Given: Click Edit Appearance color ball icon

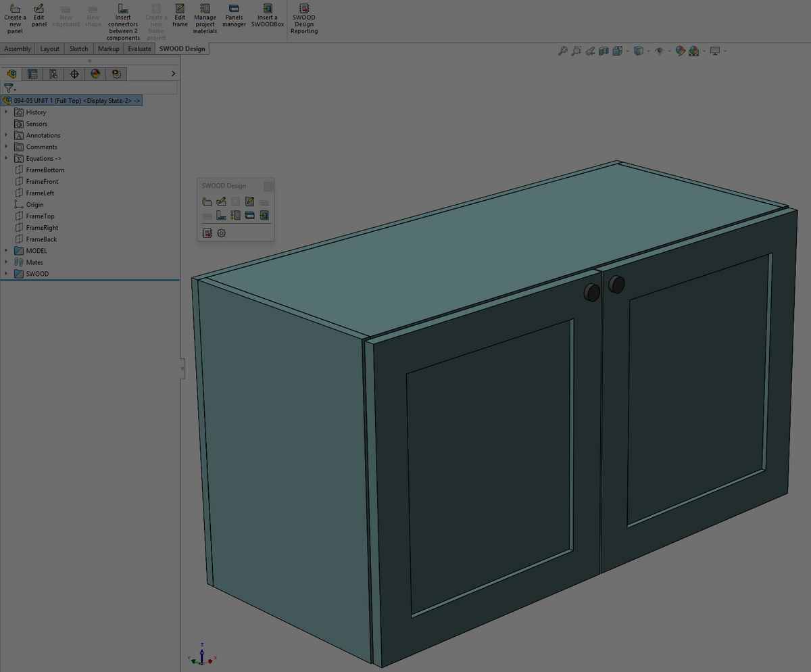Looking at the screenshot, I should tap(680, 51).
